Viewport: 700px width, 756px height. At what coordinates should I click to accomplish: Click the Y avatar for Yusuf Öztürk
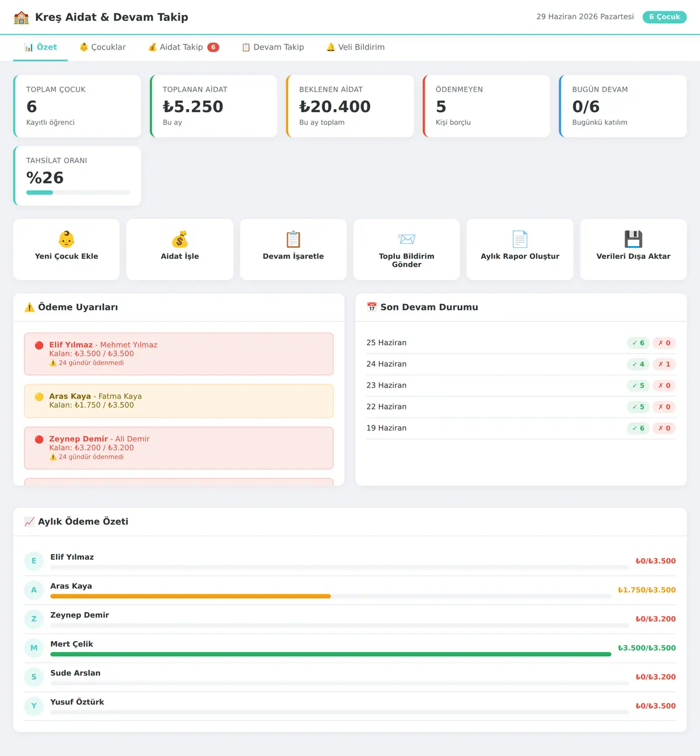(x=34, y=706)
